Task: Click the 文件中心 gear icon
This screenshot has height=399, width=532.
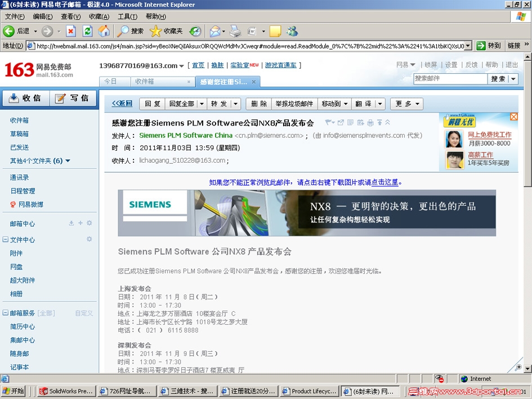Action: tap(90, 239)
